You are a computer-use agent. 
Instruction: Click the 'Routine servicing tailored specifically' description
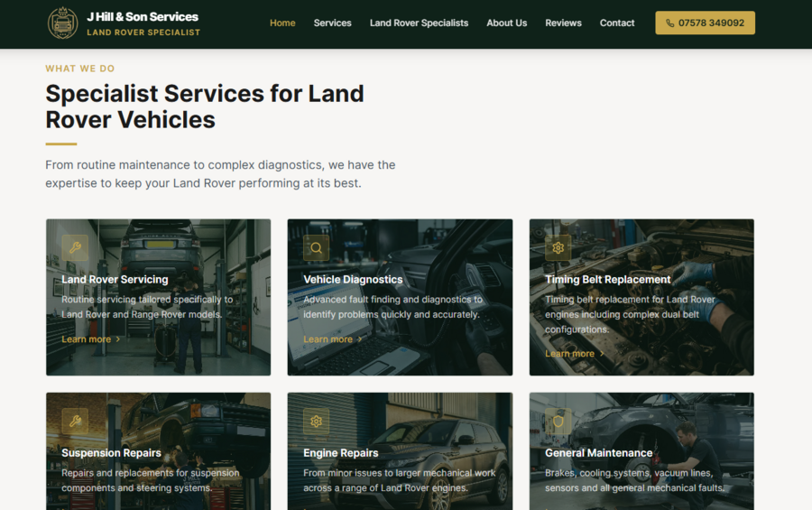[x=147, y=307]
